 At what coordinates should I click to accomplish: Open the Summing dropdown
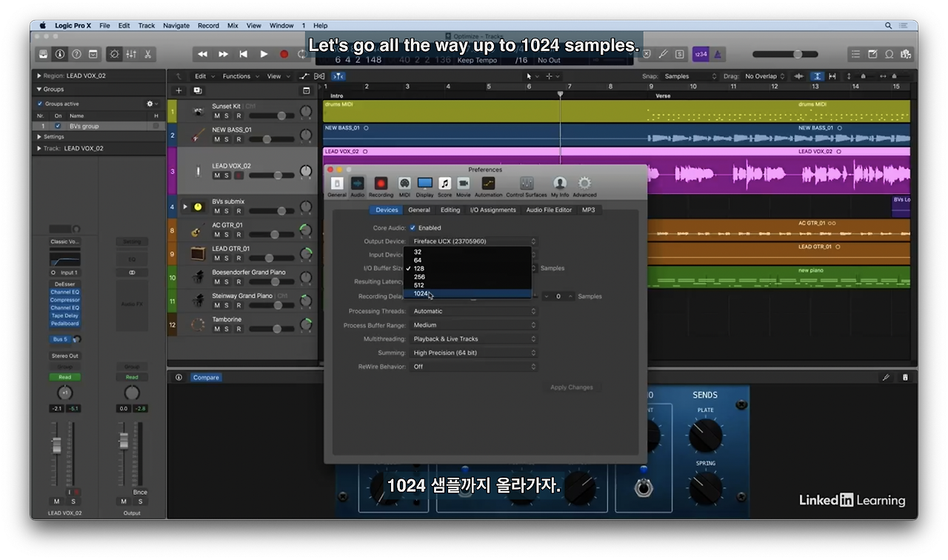(473, 353)
